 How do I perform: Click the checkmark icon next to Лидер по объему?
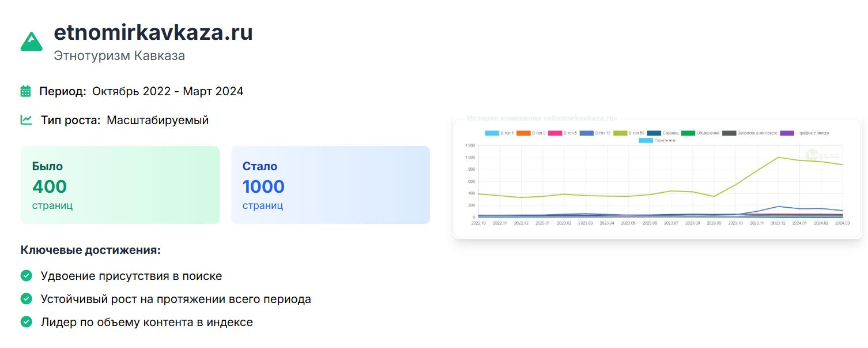26,322
